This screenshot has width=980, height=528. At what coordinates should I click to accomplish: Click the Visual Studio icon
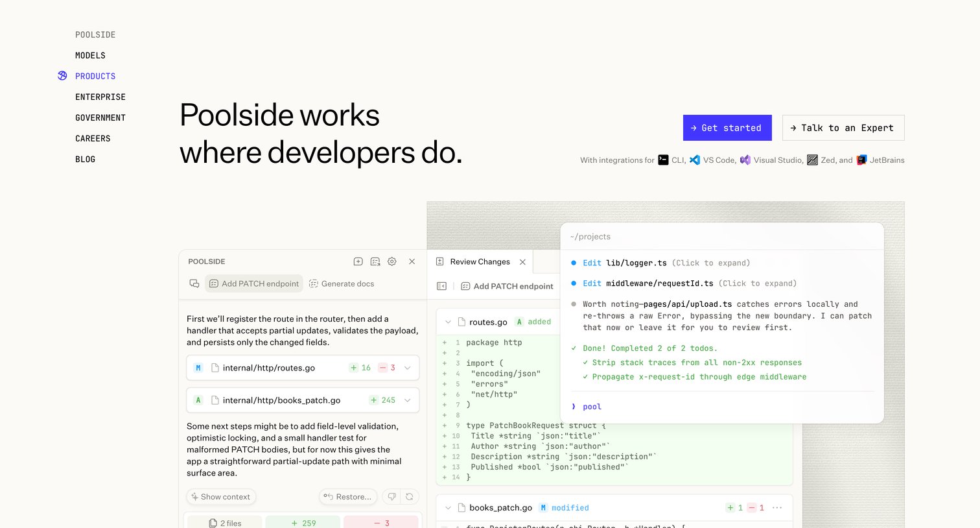[745, 160]
